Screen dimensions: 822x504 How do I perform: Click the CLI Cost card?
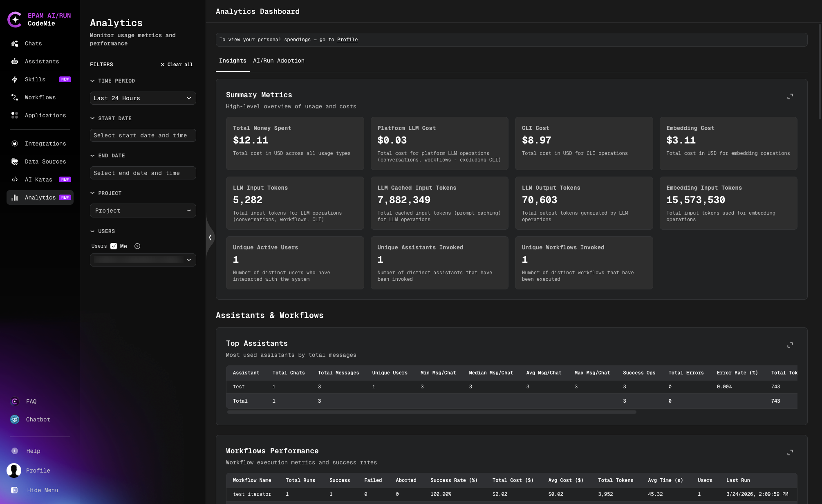point(584,143)
